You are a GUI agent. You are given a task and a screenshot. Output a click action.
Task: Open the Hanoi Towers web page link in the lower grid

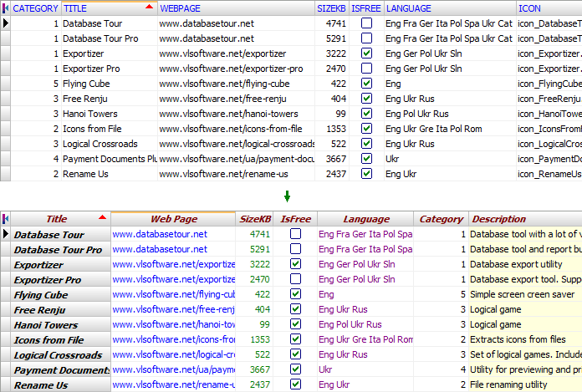coord(173,325)
